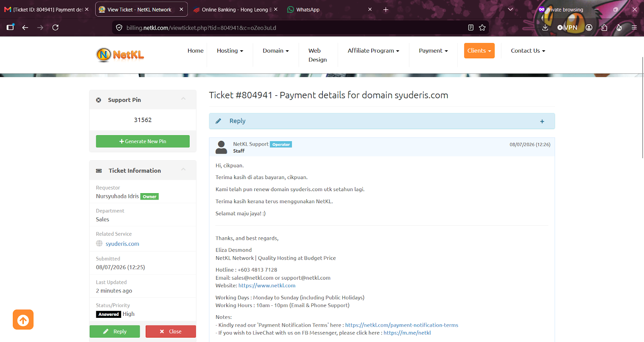This screenshot has width=644, height=342.
Task: Open the m.me/netkl Messenger link
Action: (x=407, y=333)
